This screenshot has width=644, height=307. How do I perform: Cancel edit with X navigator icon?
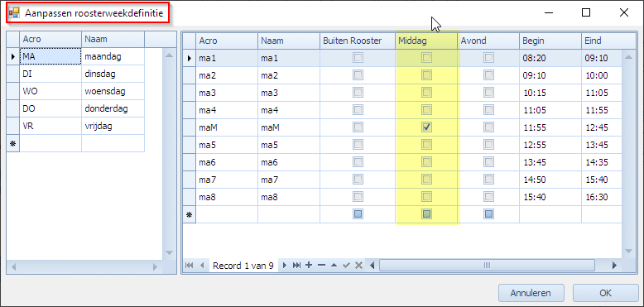[358, 266]
